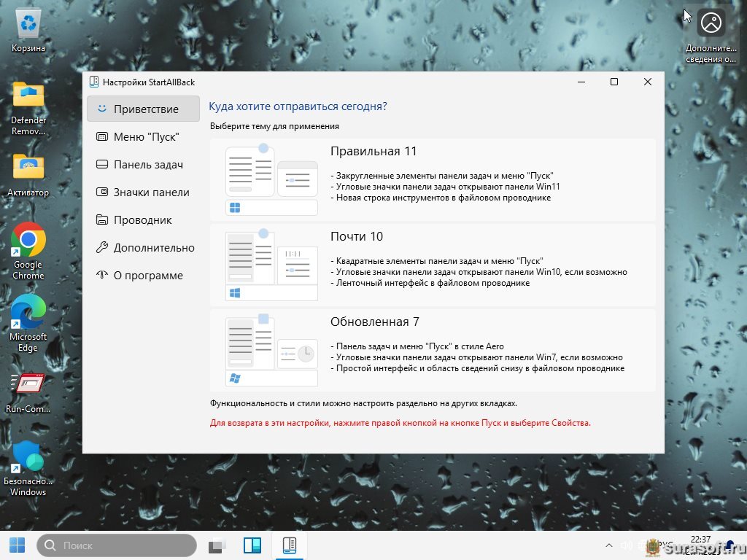
Task: Open Task View on the taskbar
Action: (x=217, y=545)
